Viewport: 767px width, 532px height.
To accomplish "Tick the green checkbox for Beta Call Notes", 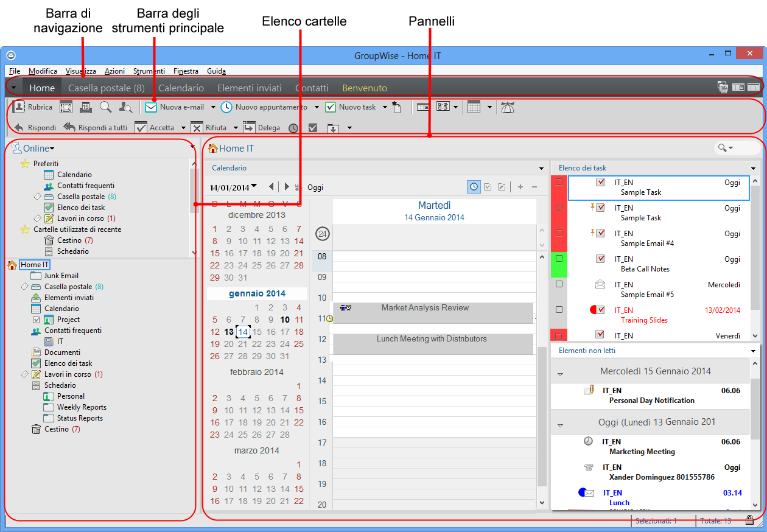I will [x=559, y=259].
